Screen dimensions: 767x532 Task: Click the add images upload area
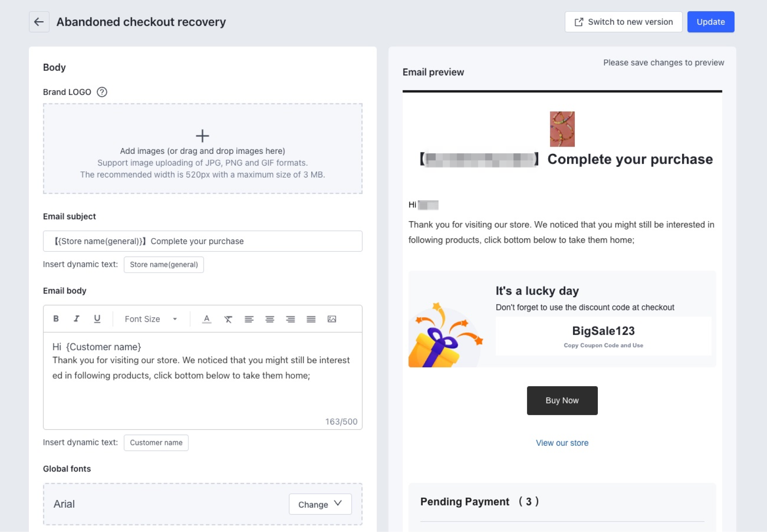point(203,148)
